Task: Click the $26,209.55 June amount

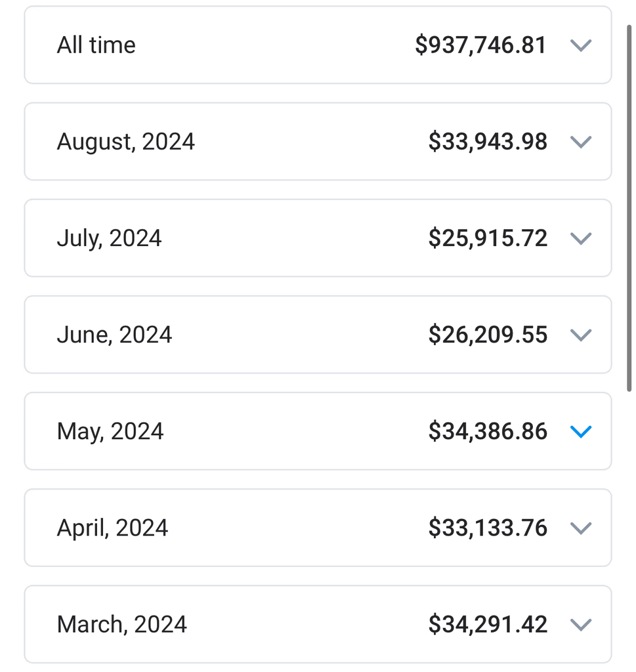Action: click(488, 335)
